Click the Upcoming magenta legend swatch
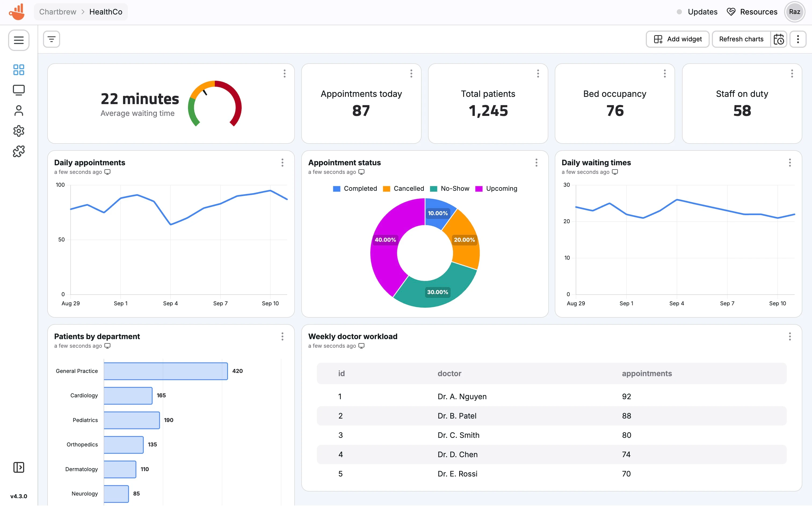This screenshot has height=506, width=812. pyautogui.click(x=479, y=189)
